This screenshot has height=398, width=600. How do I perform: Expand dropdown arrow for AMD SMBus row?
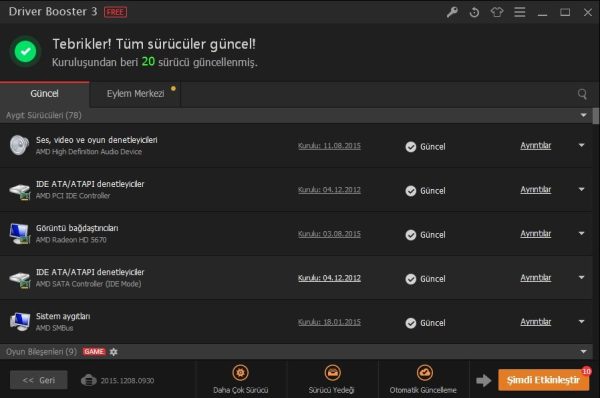[x=582, y=321]
